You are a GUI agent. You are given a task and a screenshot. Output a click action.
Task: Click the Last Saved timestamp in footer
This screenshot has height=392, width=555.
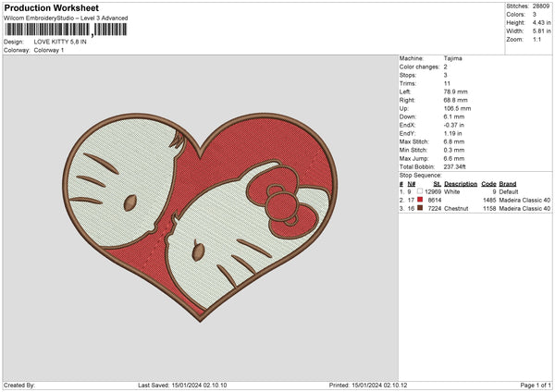180,385
